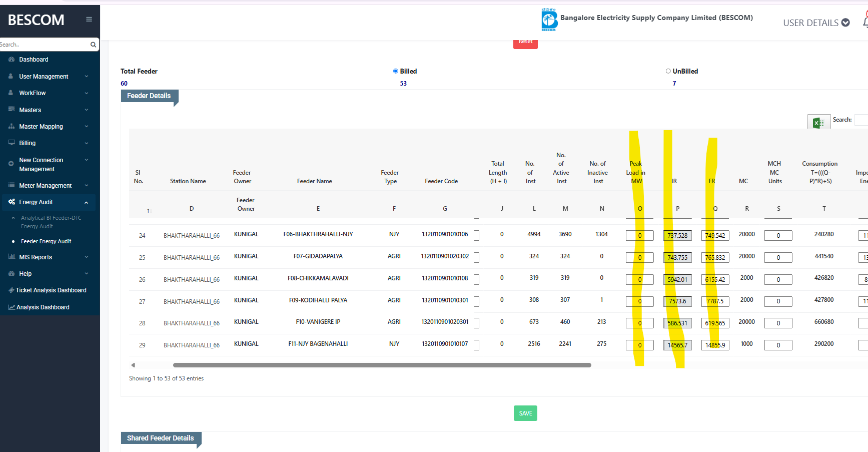Click the Ticket Analysis Dashboard tag icon
The image size is (868, 452).
click(11, 290)
